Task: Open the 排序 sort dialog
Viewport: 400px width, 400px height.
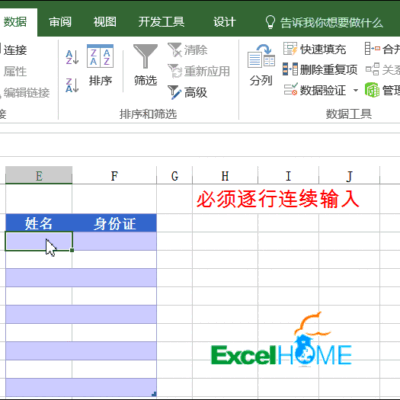Action: coord(100,65)
